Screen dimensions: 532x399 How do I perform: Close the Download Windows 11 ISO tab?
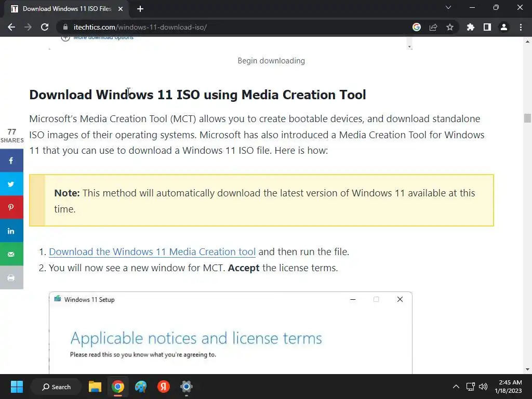click(x=121, y=9)
